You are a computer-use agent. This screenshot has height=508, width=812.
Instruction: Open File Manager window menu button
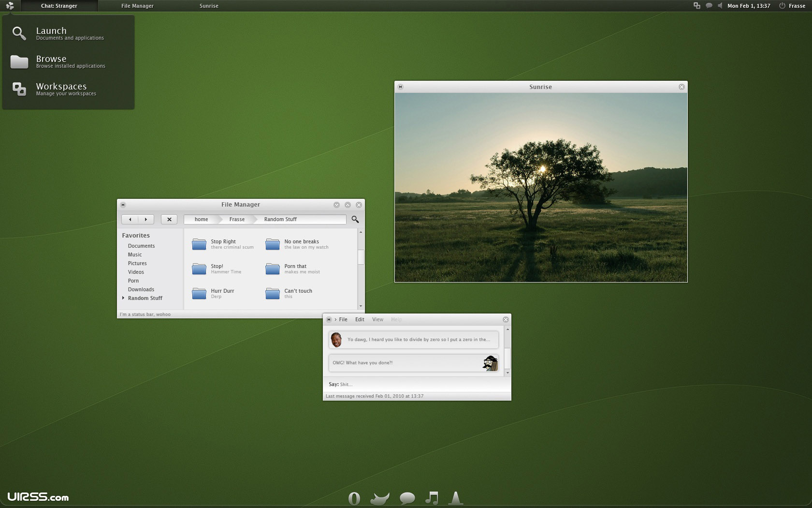123,205
